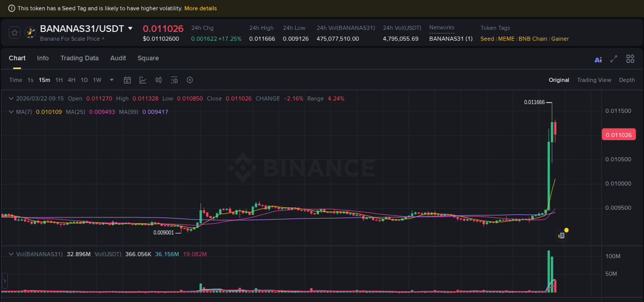
Task: Open the widgets grid icon
Action: point(630,59)
